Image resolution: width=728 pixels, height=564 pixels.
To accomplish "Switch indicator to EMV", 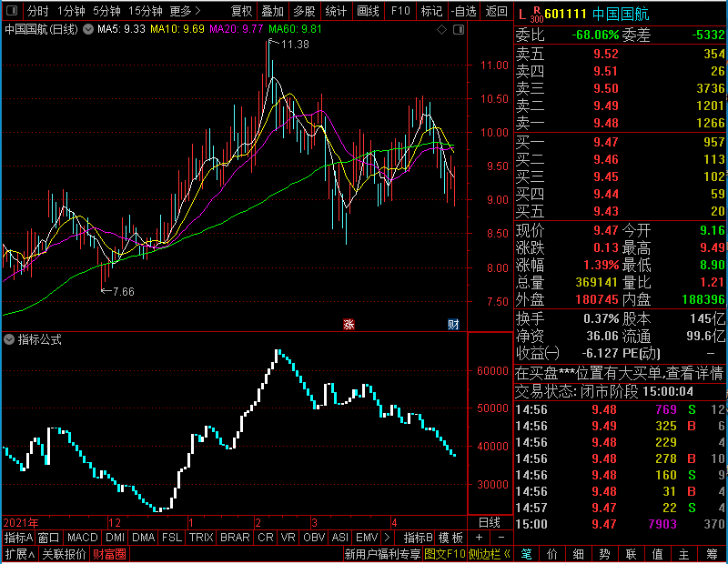I will (367, 538).
